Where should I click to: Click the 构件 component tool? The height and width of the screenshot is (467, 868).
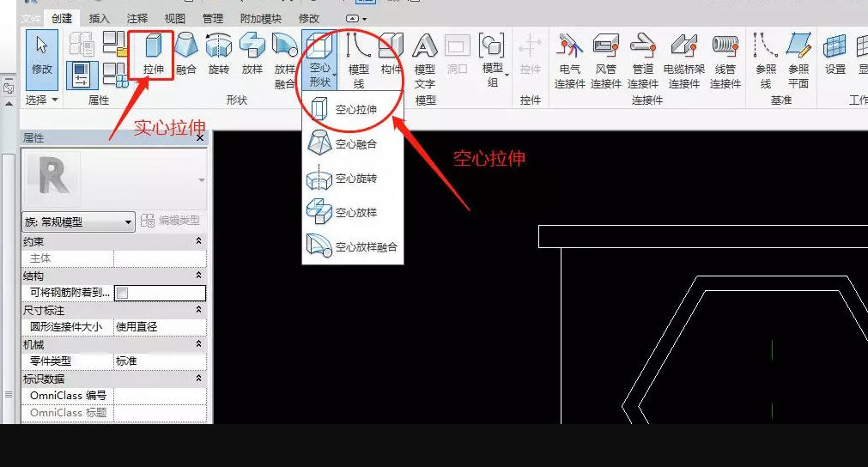pyautogui.click(x=391, y=55)
